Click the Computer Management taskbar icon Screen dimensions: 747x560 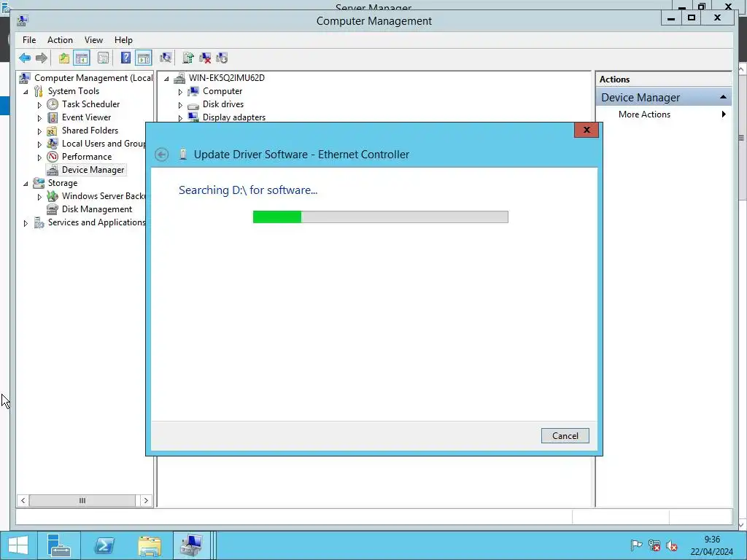[x=191, y=545]
